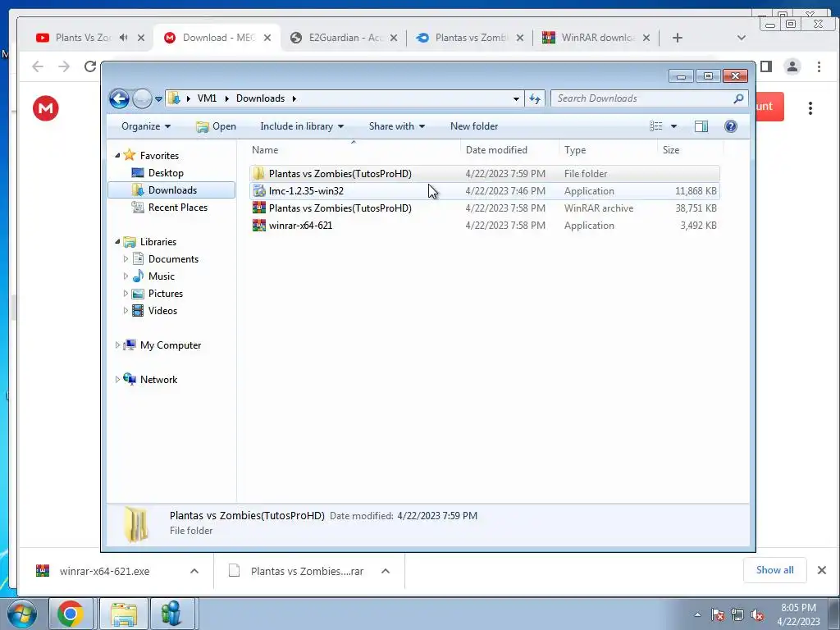Go back using Explorer's blue back arrow

click(119, 98)
